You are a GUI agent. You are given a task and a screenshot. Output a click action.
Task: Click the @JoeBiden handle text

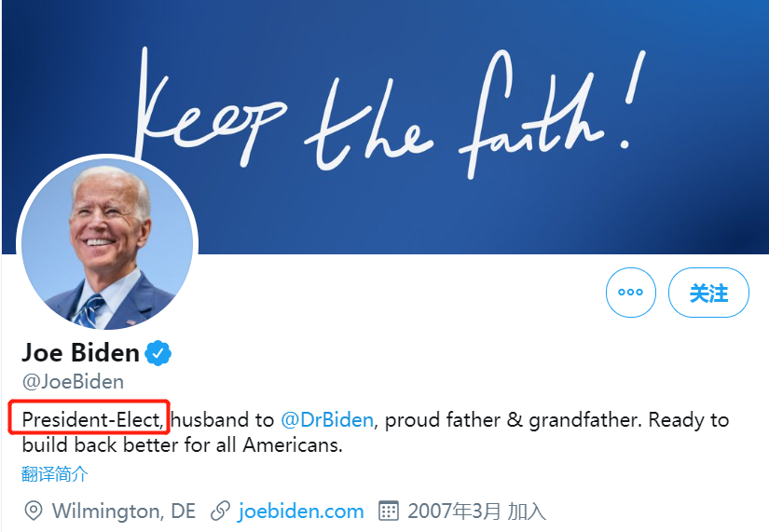(x=73, y=382)
